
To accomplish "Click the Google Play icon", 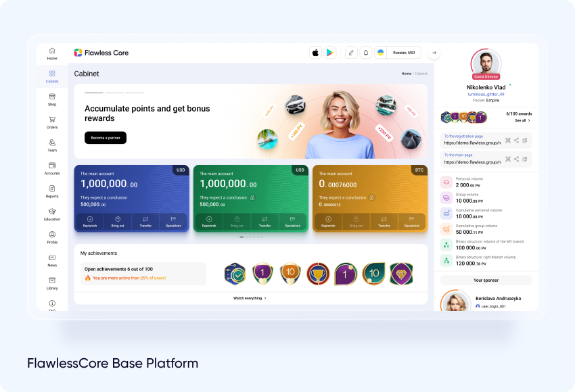I will click(x=329, y=53).
